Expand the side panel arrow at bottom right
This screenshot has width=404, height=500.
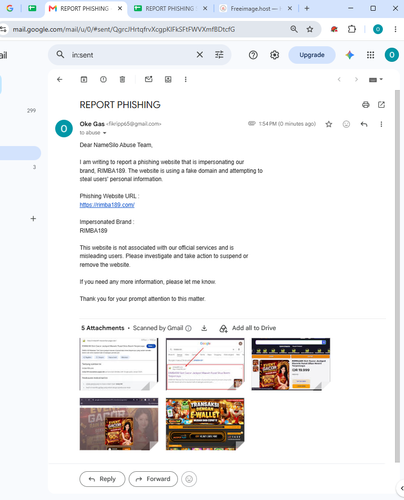(401, 488)
